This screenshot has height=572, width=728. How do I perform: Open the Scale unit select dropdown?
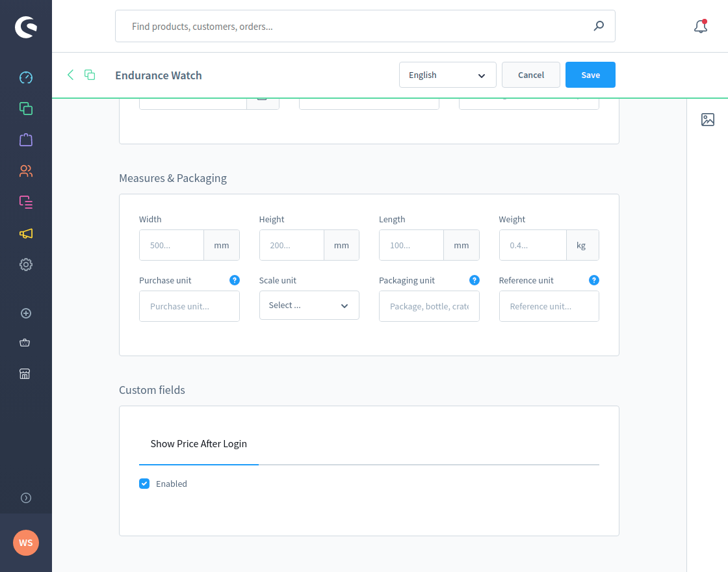pos(309,305)
